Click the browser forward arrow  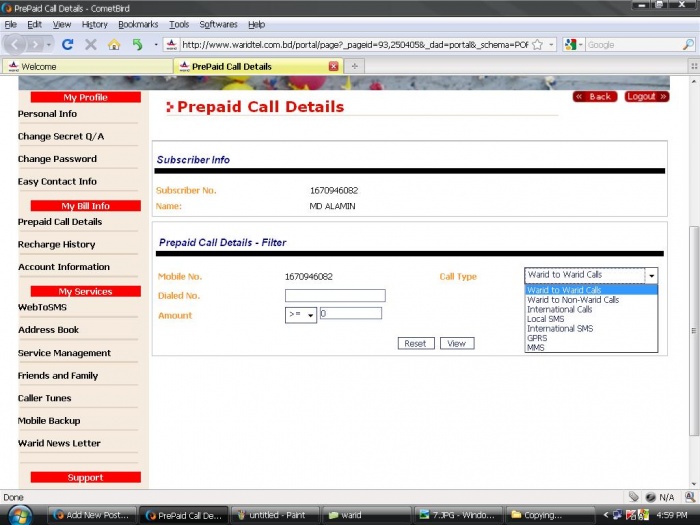pos(35,45)
